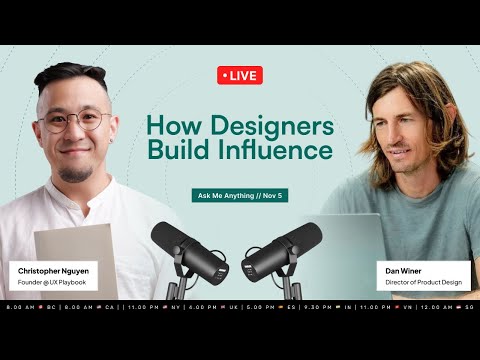Screen dimensions: 480x360
Task: Click the "How Designers Build Influence" title
Action: 240,137
